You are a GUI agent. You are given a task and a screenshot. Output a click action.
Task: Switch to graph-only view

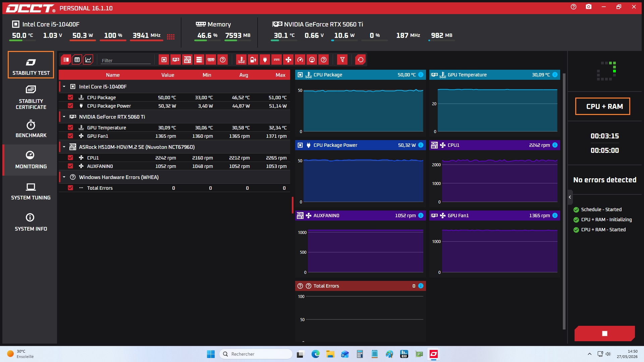88,60
